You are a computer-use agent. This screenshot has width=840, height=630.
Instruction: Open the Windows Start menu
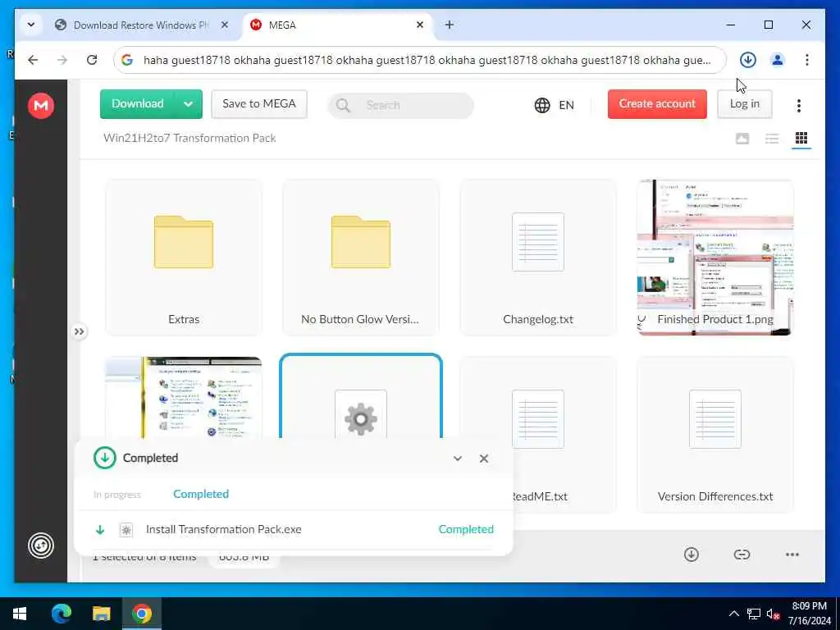coord(20,614)
